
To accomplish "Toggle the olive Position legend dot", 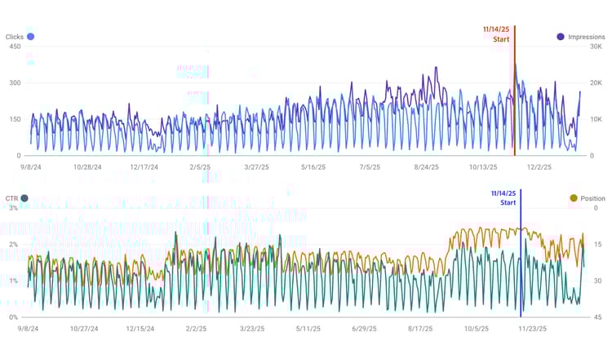I will [574, 198].
